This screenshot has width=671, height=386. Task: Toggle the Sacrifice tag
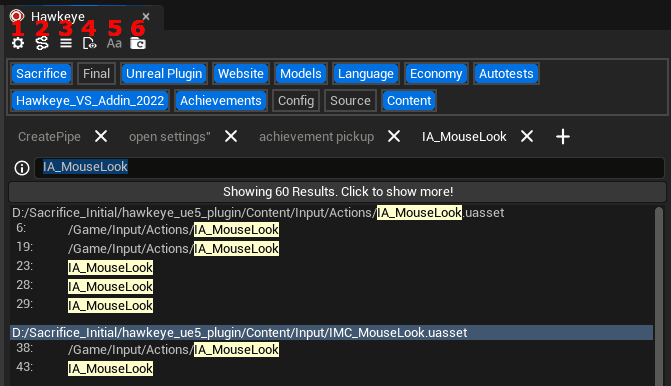[x=42, y=74]
